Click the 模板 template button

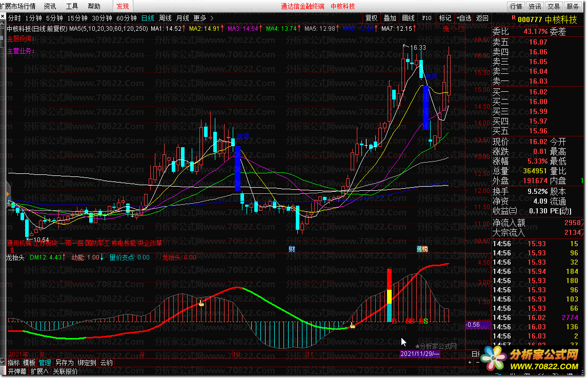point(29,363)
